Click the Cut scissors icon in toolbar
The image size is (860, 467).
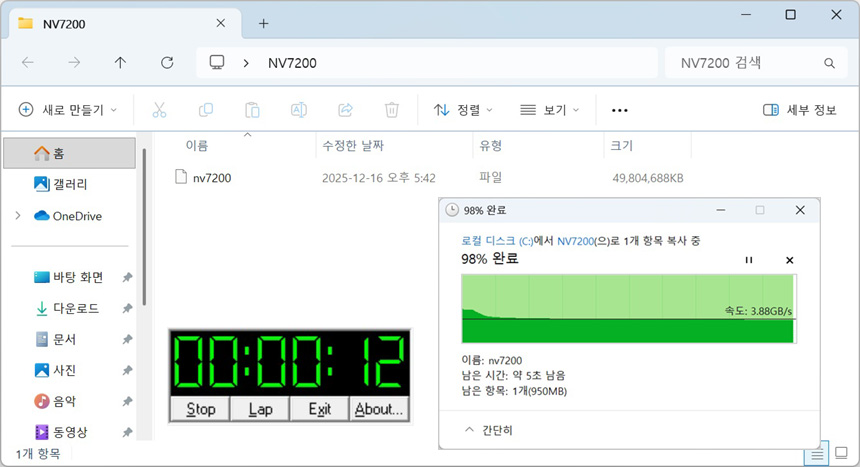tap(159, 110)
